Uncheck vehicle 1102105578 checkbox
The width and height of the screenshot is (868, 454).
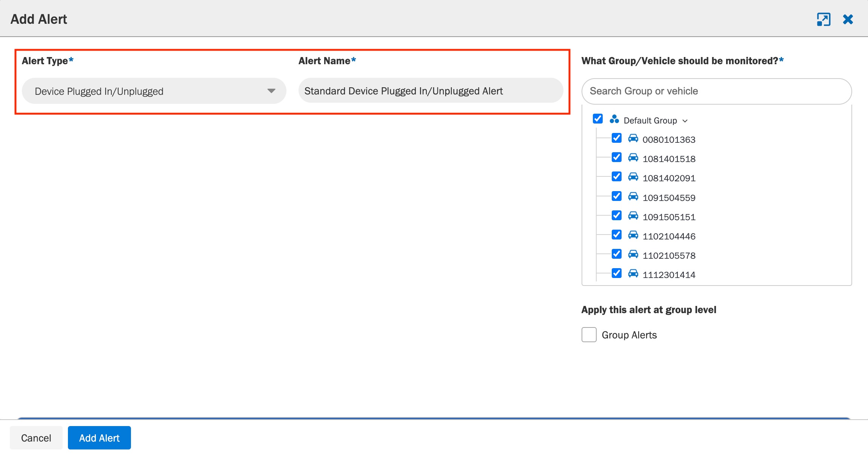[x=617, y=254]
